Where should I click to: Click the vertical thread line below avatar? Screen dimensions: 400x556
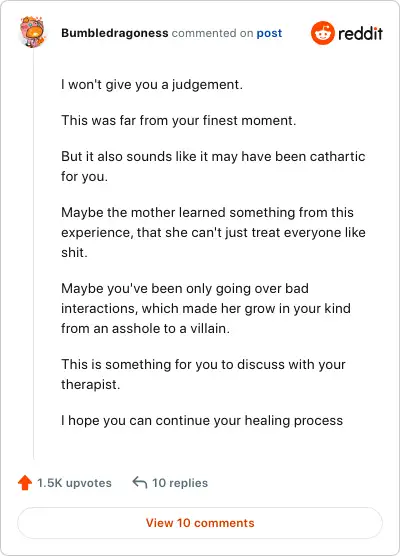tap(33, 254)
